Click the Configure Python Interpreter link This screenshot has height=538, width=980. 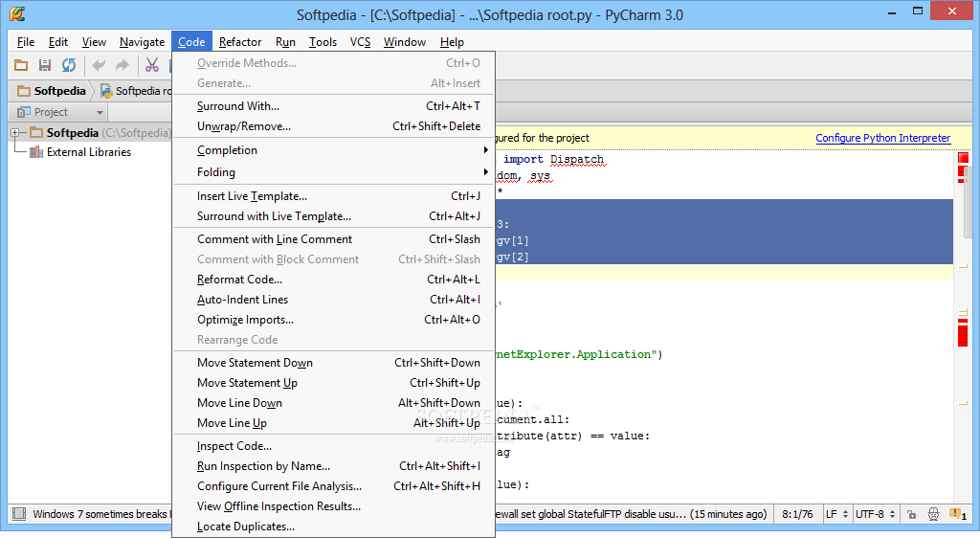pyautogui.click(x=882, y=138)
